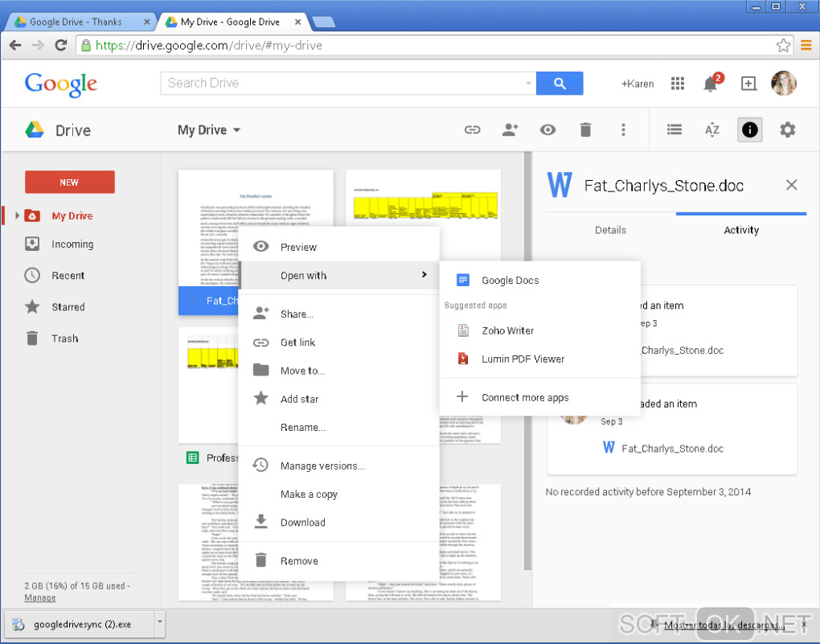Choose Get link in the context menu
This screenshot has height=644, width=820.
[339, 343]
